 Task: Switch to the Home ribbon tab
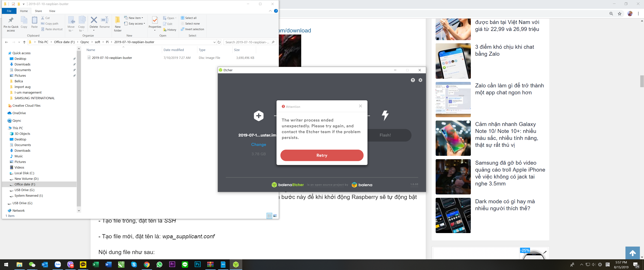[24, 11]
